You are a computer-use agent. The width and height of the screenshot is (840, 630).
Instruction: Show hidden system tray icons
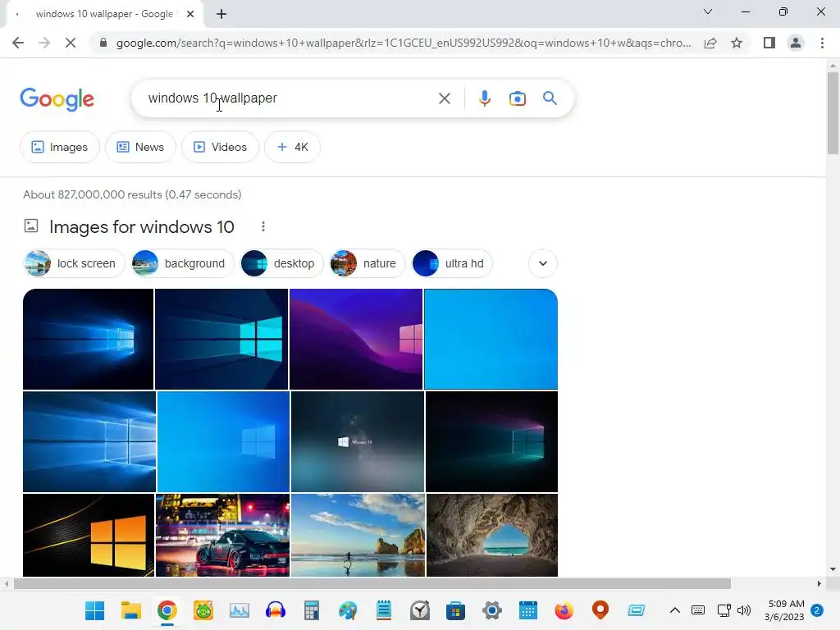(x=675, y=610)
